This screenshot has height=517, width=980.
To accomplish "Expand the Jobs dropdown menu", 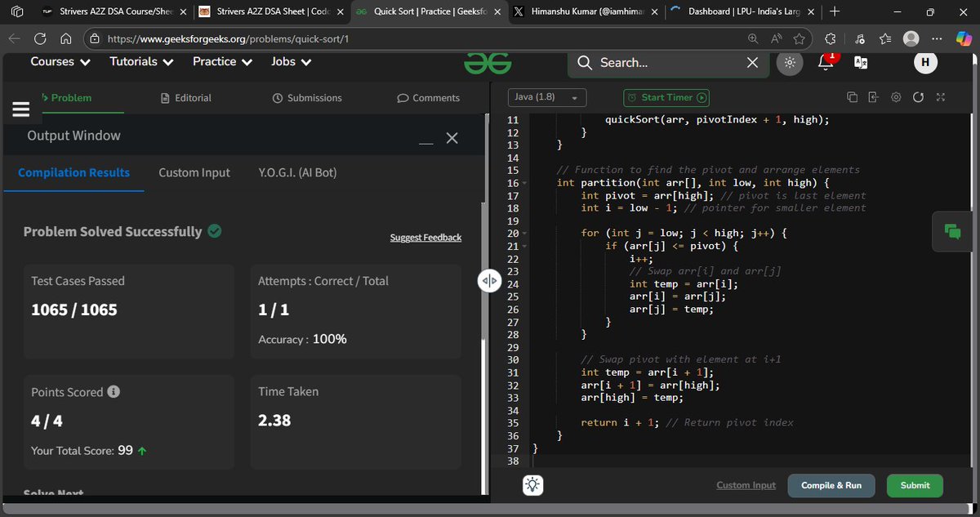I will click(290, 61).
